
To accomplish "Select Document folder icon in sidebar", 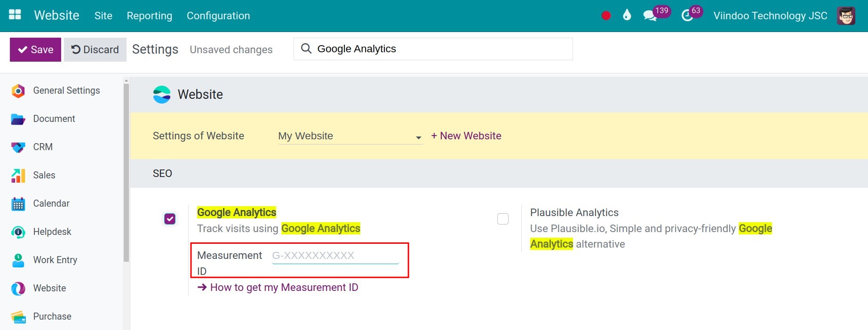I will point(18,119).
